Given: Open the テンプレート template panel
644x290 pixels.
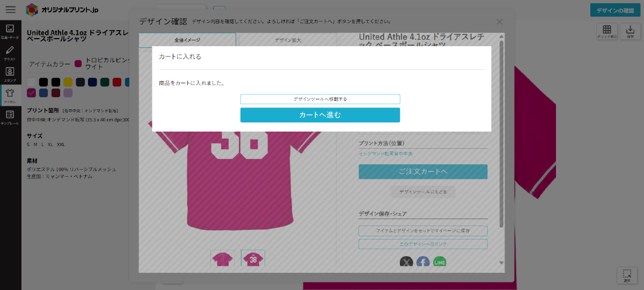Looking at the screenshot, I should pos(10,117).
